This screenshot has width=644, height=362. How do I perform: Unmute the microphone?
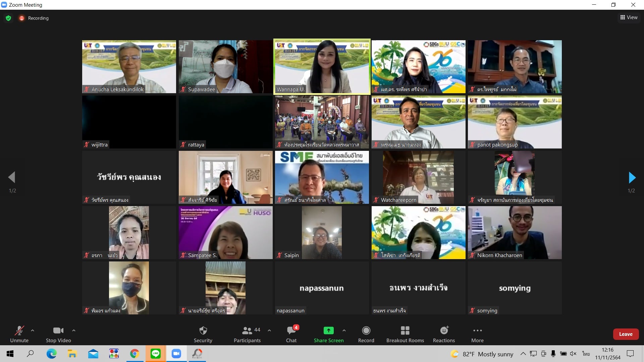[x=19, y=334]
